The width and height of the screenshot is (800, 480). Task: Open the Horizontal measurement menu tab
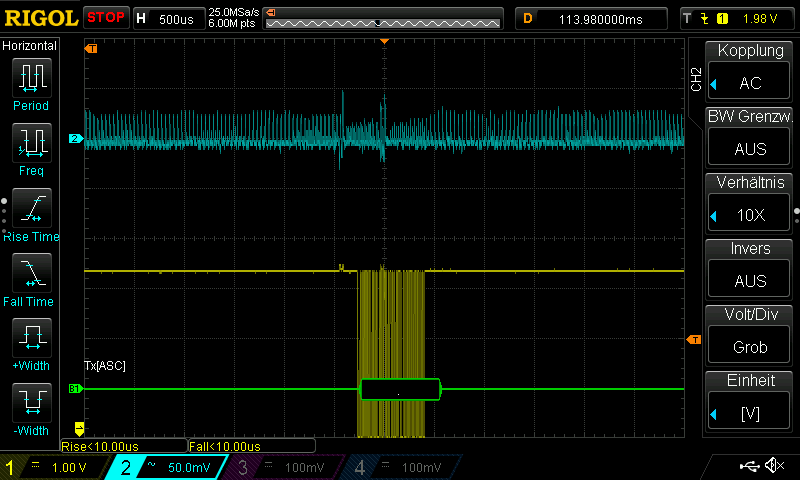click(x=30, y=46)
